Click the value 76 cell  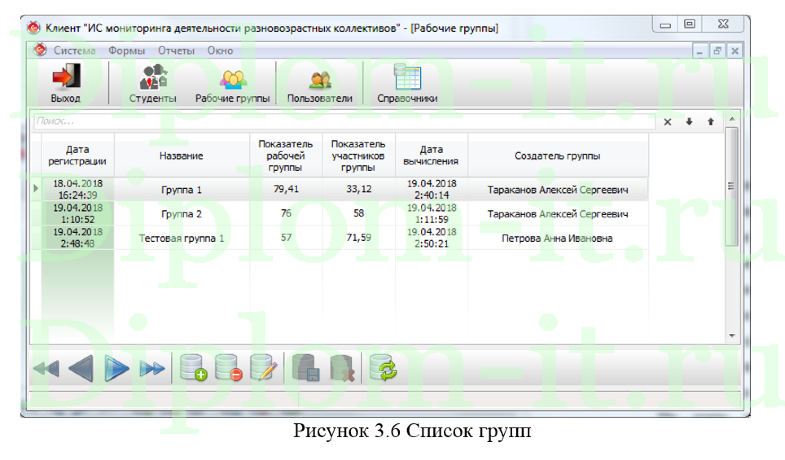[x=286, y=214]
